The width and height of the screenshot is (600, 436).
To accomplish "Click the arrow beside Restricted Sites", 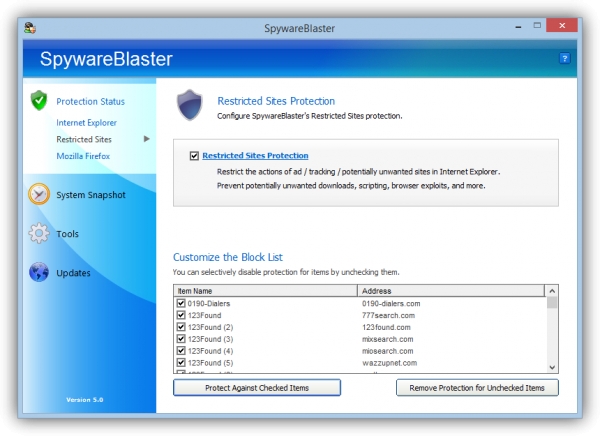I will (147, 139).
